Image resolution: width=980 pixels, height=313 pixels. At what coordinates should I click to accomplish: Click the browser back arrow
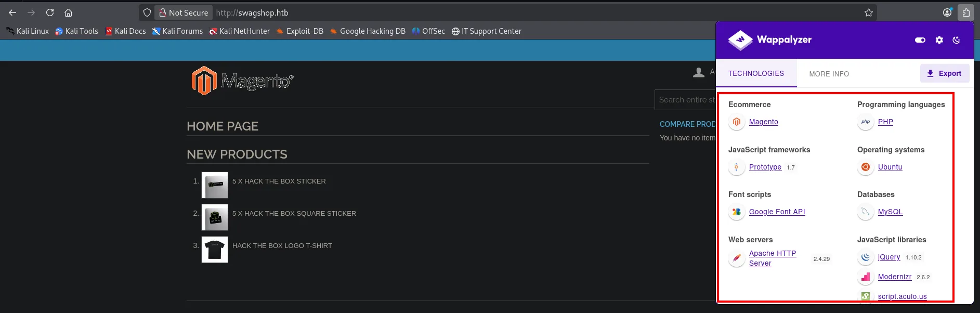pyautogui.click(x=12, y=12)
